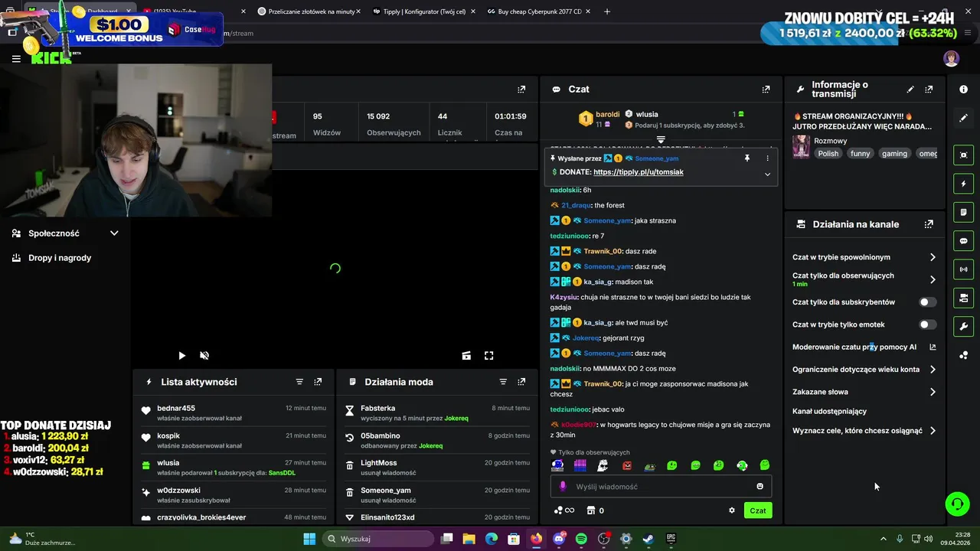This screenshot has height=551, width=980.
Task: Pop out the Działania na kanale panel
Action: coord(929,224)
